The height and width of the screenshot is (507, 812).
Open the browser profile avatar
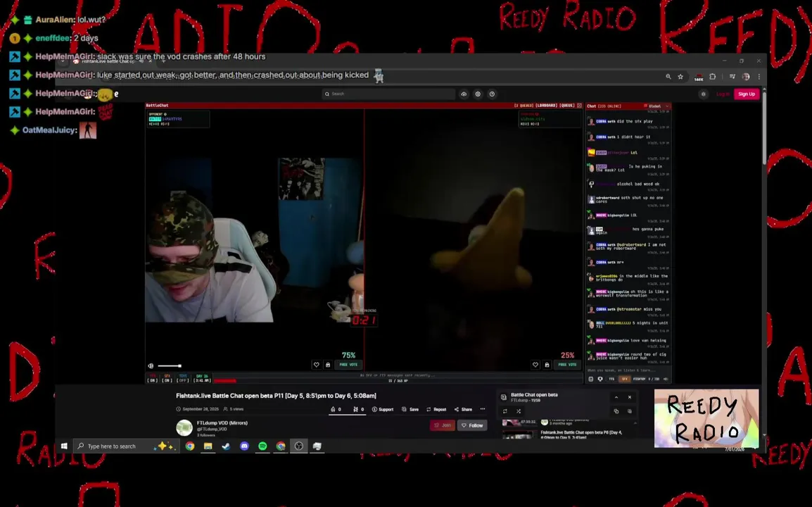coord(746,77)
